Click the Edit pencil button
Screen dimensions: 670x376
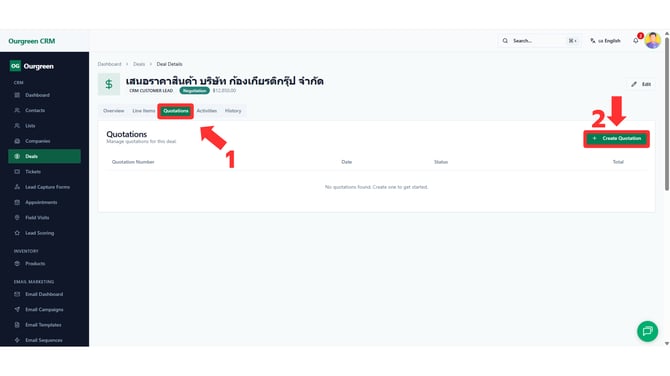click(641, 84)
